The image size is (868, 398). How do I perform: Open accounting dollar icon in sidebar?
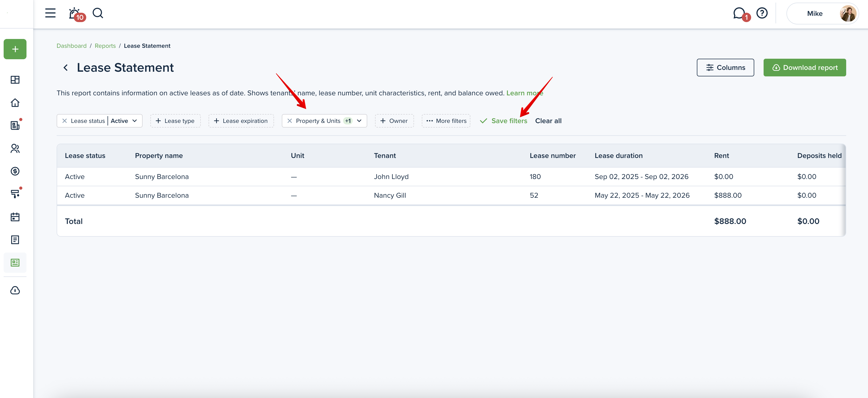[15, 171]
